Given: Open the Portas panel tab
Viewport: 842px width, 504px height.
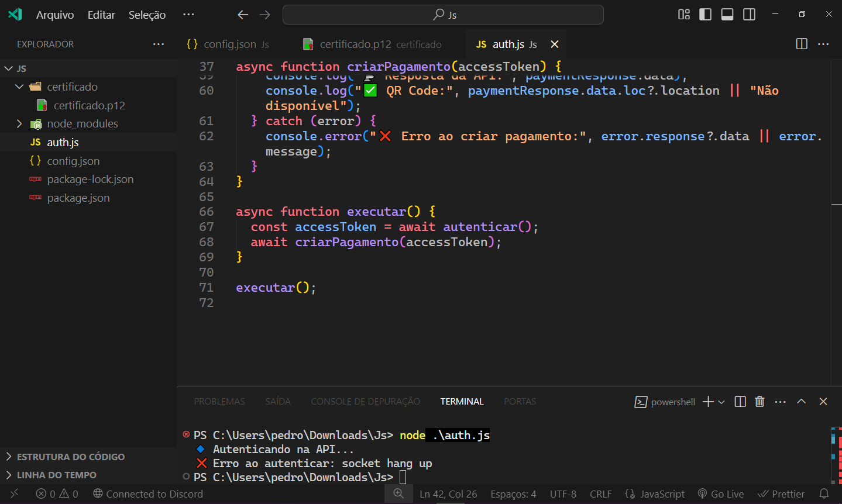Looking at the screenshot, I should [520, 402].
